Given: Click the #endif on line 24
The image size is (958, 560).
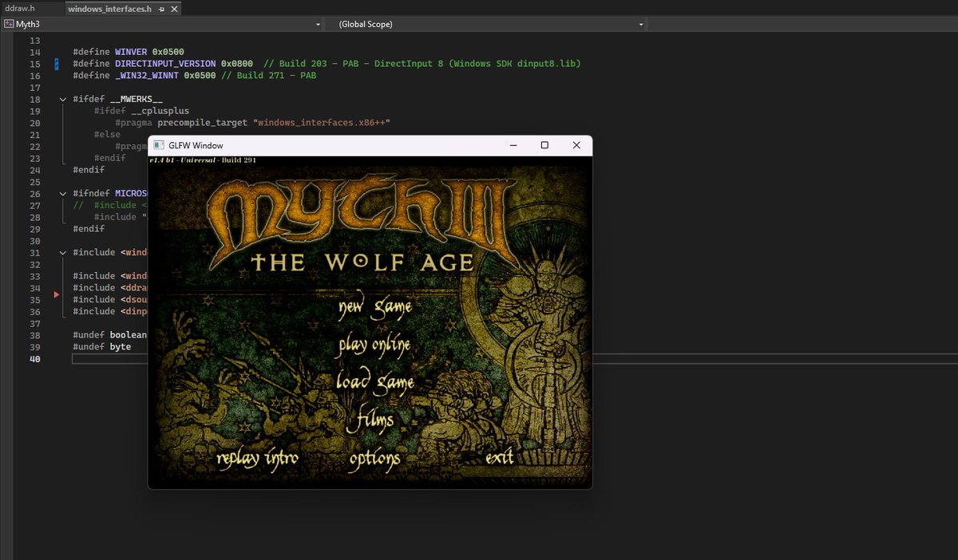Looking at the screenshot, I should (x=89, y=170).
